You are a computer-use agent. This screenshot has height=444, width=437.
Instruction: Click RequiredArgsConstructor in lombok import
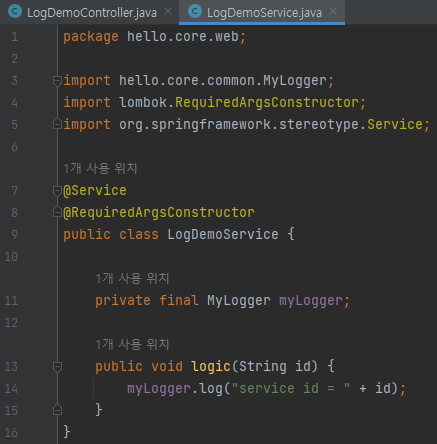tap(267, 103)
